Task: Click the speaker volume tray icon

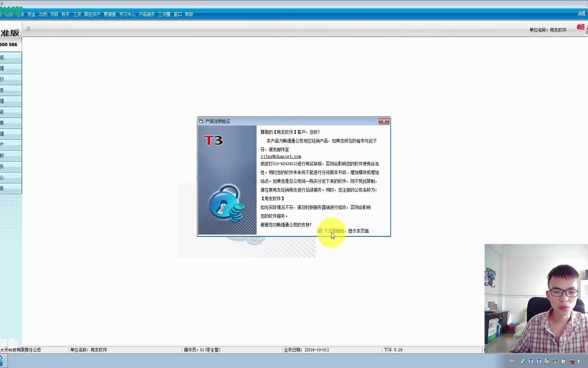Action: (x=580, y=361)
